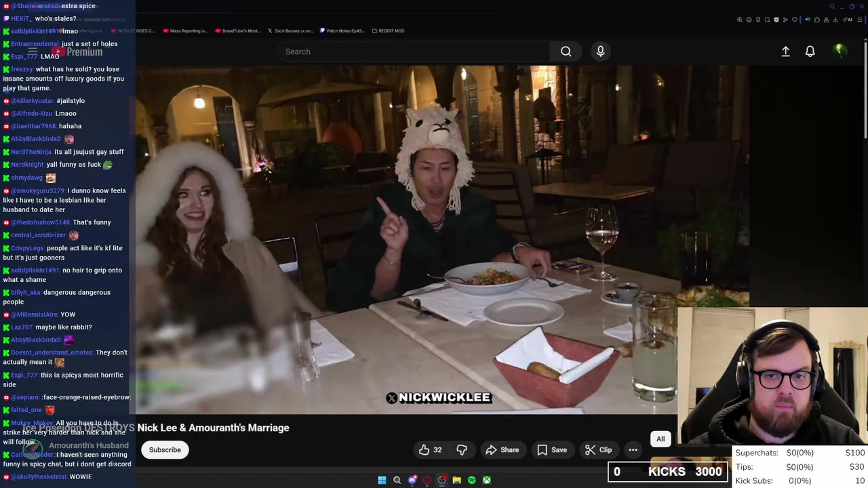Open the 'REDDIT MOD' bookmarks folder
This screenshot has height=488, width=868.
point(388,30)
